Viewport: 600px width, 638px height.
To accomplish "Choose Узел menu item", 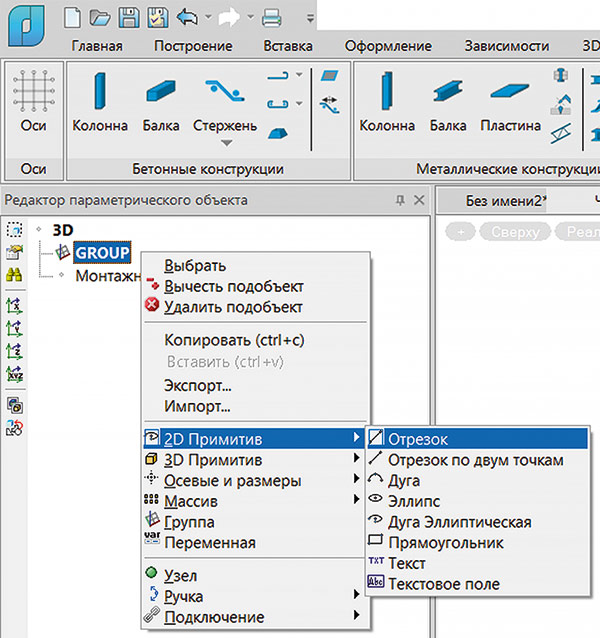I will (253, 575).
